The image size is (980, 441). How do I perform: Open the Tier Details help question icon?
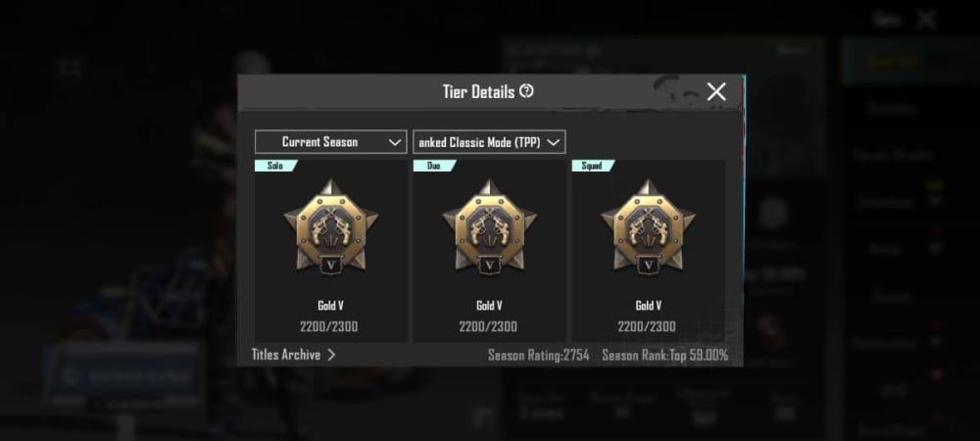click(526, 92)
